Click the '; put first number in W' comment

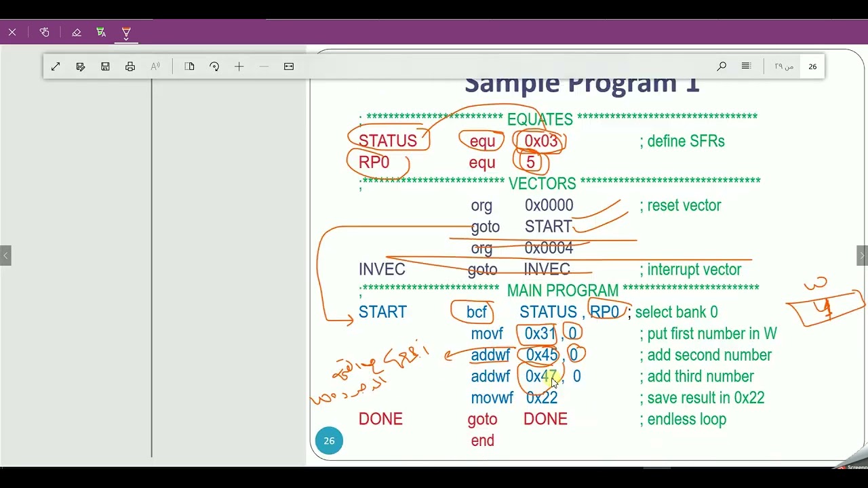[x=708, y=333]
